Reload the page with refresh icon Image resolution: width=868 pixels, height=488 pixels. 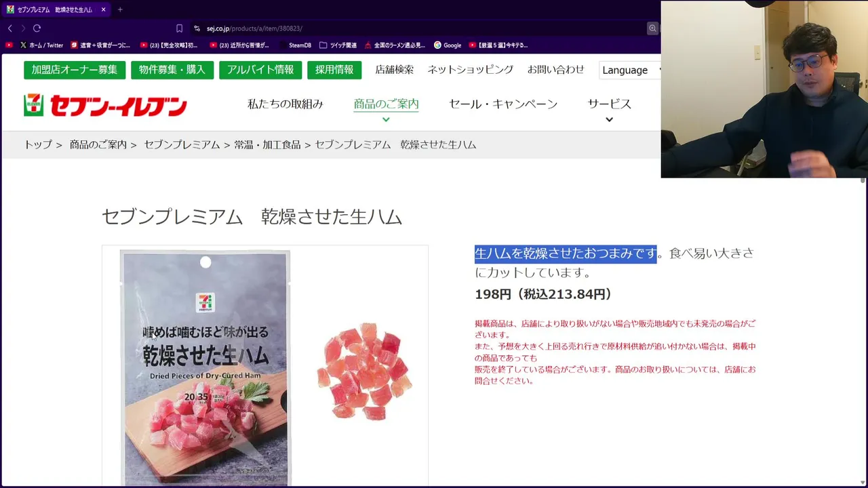click(37, 28)
